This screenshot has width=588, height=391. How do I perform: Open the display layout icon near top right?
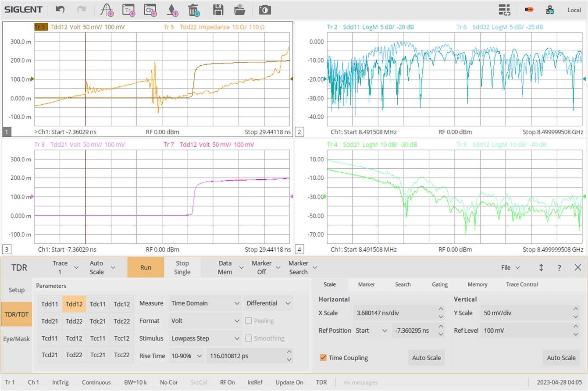coord(504,9)
